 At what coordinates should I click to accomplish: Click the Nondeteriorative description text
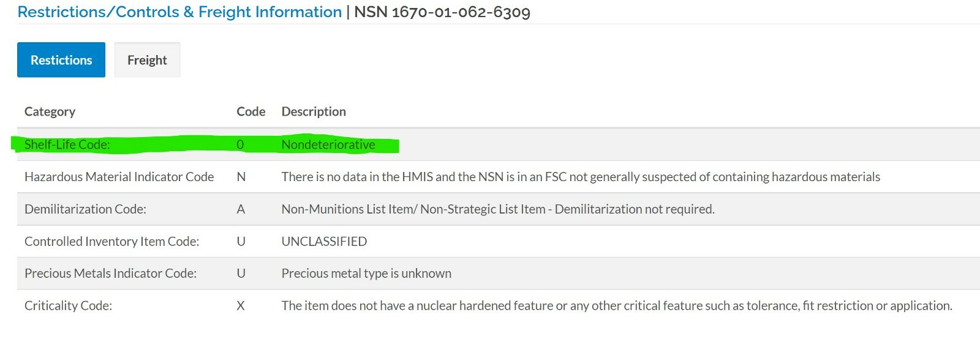click(x=328, y=144)
